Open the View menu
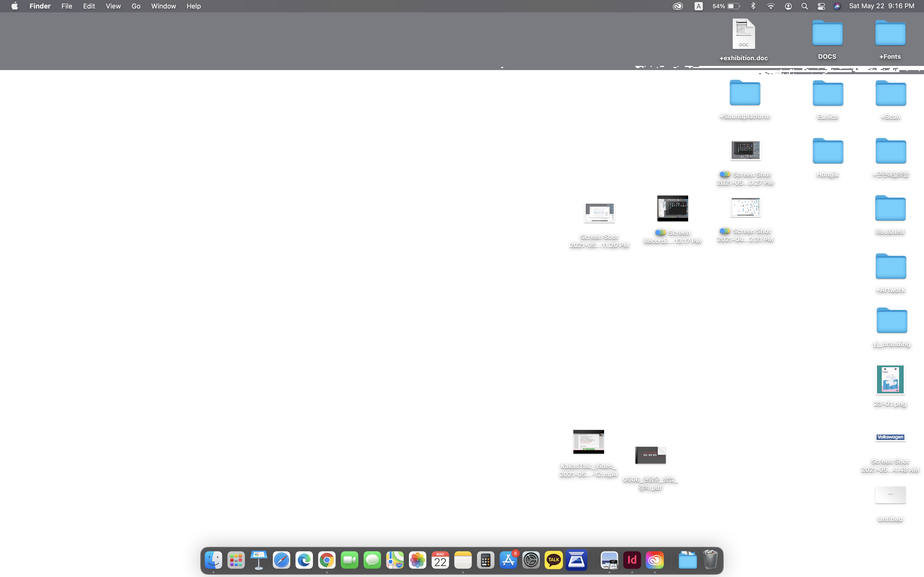 pyautogui.click(x=113, y=6)
